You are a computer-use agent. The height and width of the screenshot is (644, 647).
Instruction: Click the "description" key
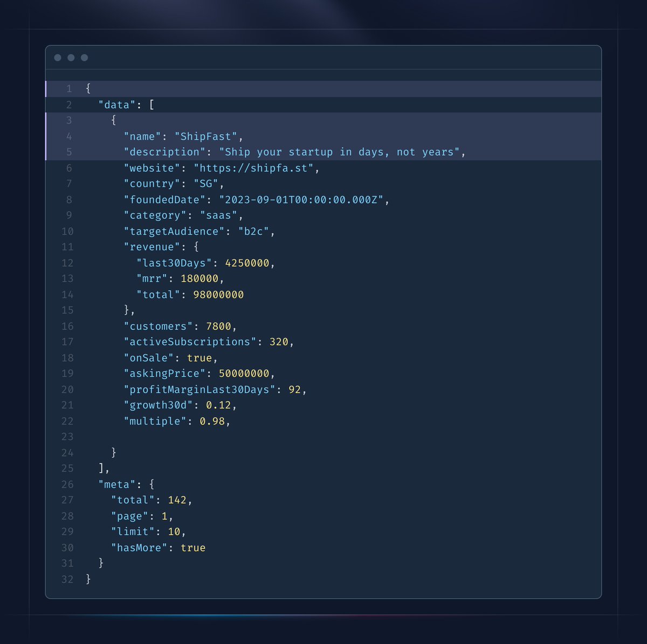[x=164, y=152]
